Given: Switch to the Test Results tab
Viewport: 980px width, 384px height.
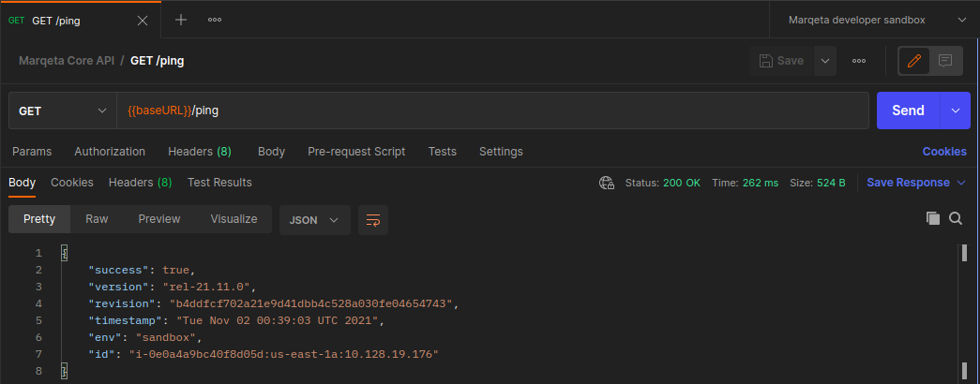Looking at the screenshot, I should pos(219,183).
